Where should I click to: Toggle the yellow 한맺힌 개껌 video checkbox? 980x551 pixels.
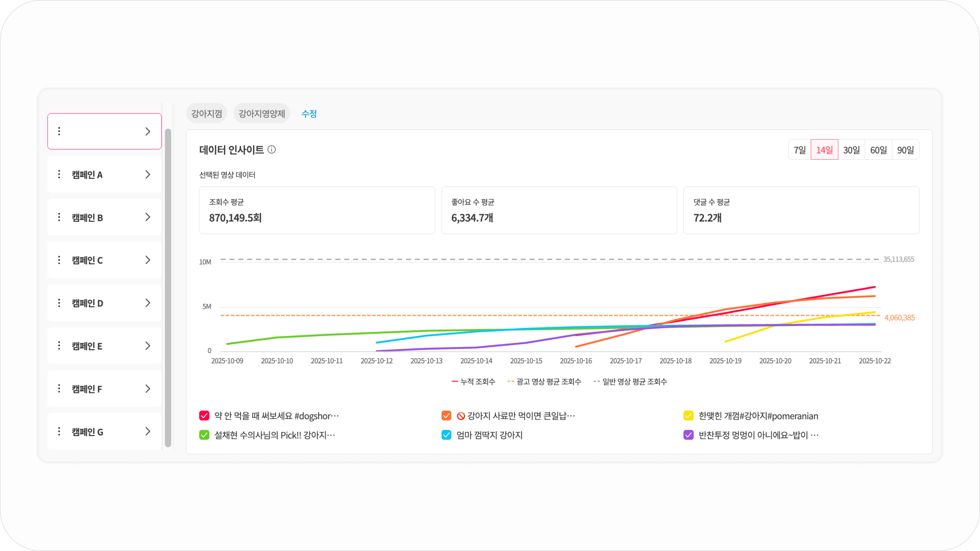(689, 416)
